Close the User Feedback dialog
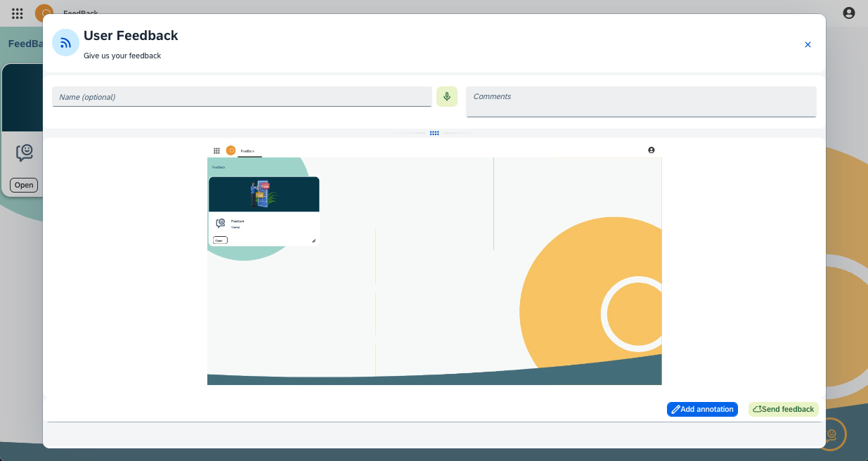868x461 pixels. (808, 44)
